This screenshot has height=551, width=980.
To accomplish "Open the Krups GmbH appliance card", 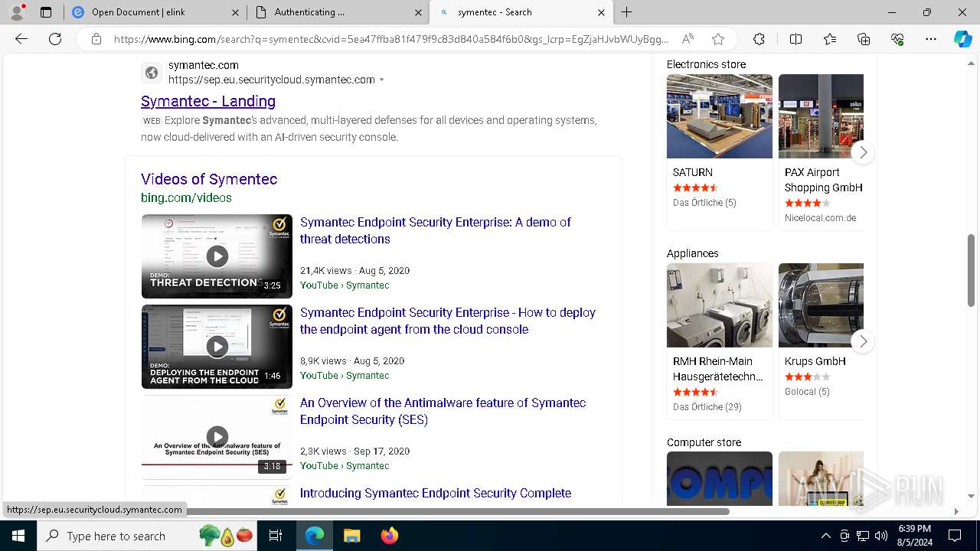I will [821, 341].
